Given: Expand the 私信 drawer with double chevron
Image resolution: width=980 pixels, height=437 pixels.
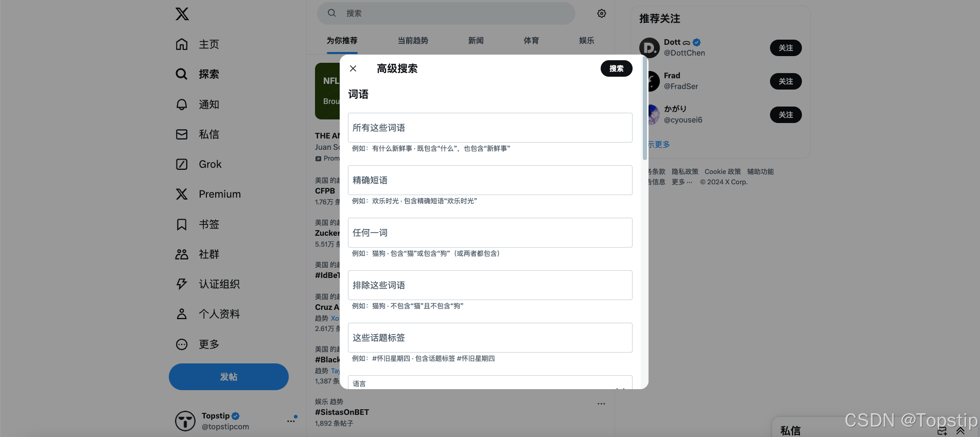Looking at the screenshot, I should pos(960,431).
